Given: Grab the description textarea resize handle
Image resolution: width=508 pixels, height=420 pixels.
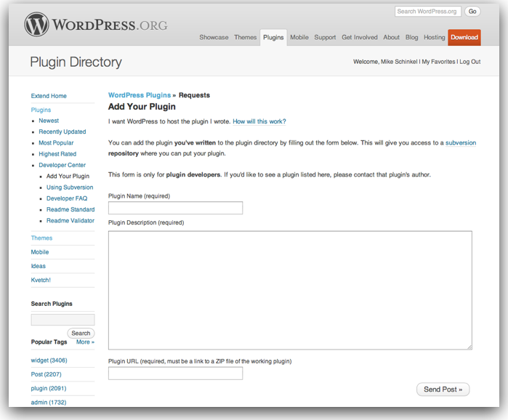Looking at the screenshot, I should tap(469, 347).
